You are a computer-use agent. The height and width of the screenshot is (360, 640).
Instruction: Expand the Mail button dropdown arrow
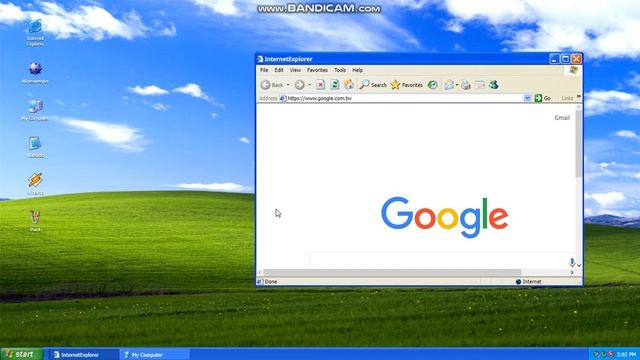click(457, 85)
